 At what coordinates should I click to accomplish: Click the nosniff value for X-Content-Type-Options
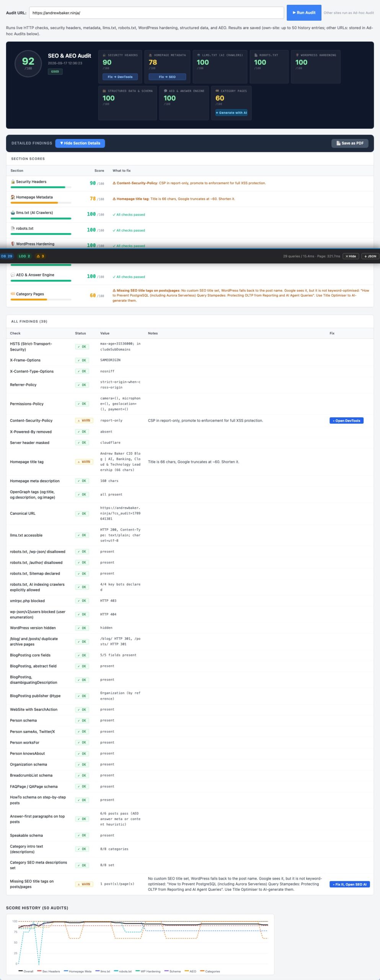(x=107, y=371)
